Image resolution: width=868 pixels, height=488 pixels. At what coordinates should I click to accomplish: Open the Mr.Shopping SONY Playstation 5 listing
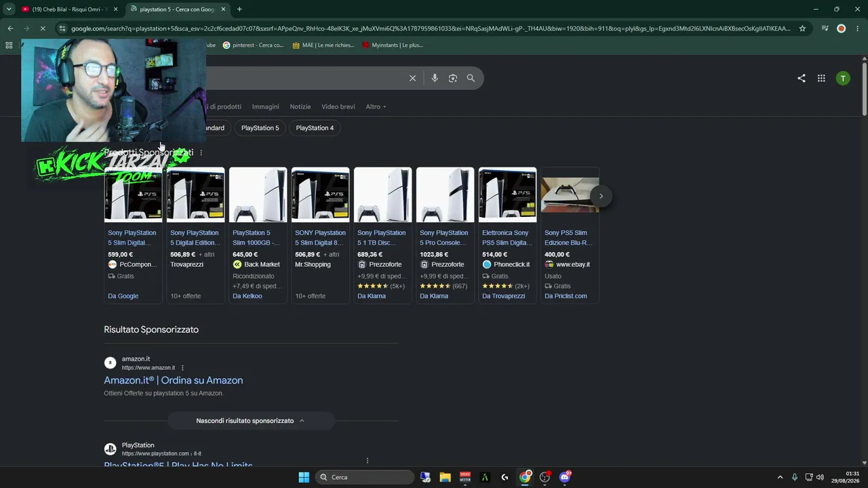click(320, 235)
